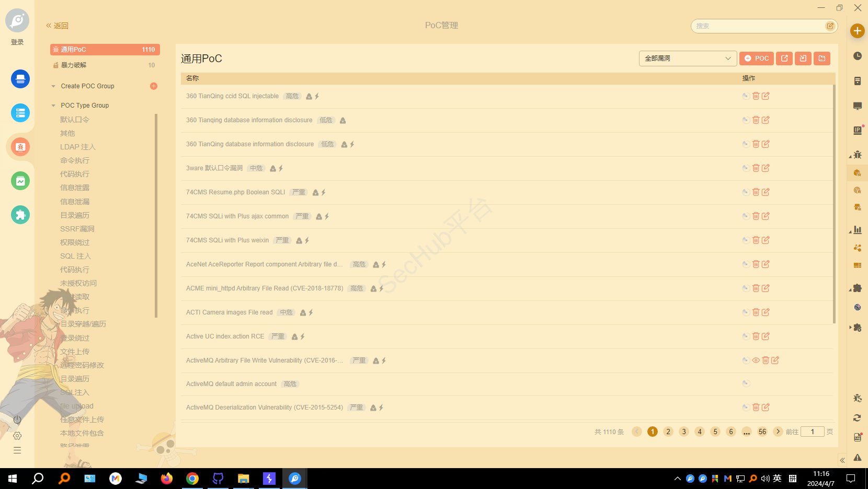Select the 暴力破解 category in sidebar
This screenshot has width=868, height=489.
tap(74, 65)
